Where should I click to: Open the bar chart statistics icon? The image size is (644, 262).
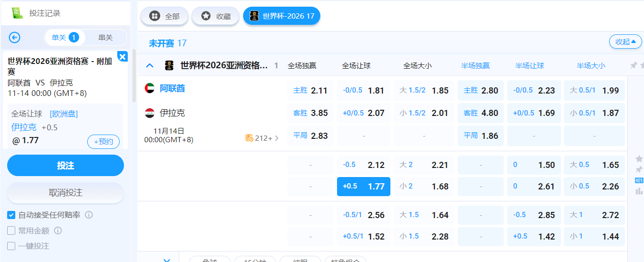[x=639, y=191]
